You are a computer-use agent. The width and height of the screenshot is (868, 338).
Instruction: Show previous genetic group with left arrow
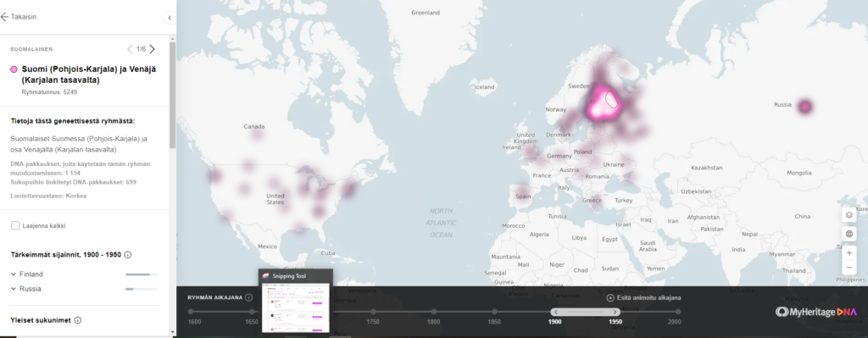(x=130, y=49)
